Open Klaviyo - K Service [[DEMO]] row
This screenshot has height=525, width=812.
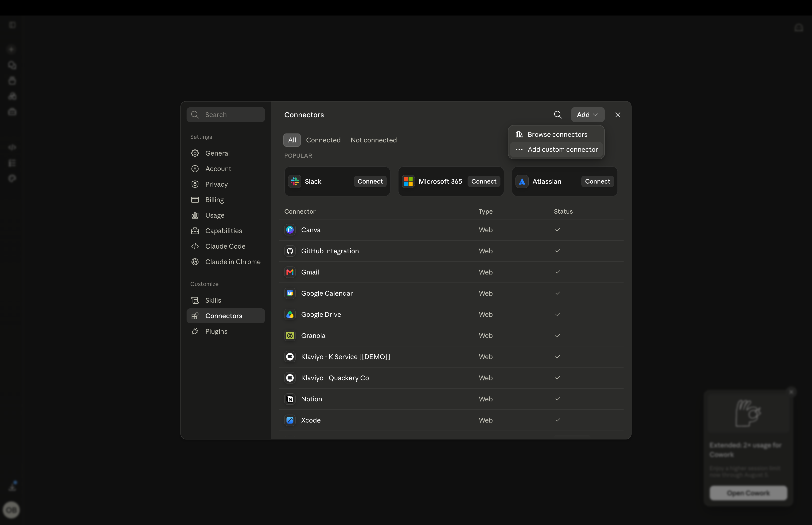click(451, 357)
